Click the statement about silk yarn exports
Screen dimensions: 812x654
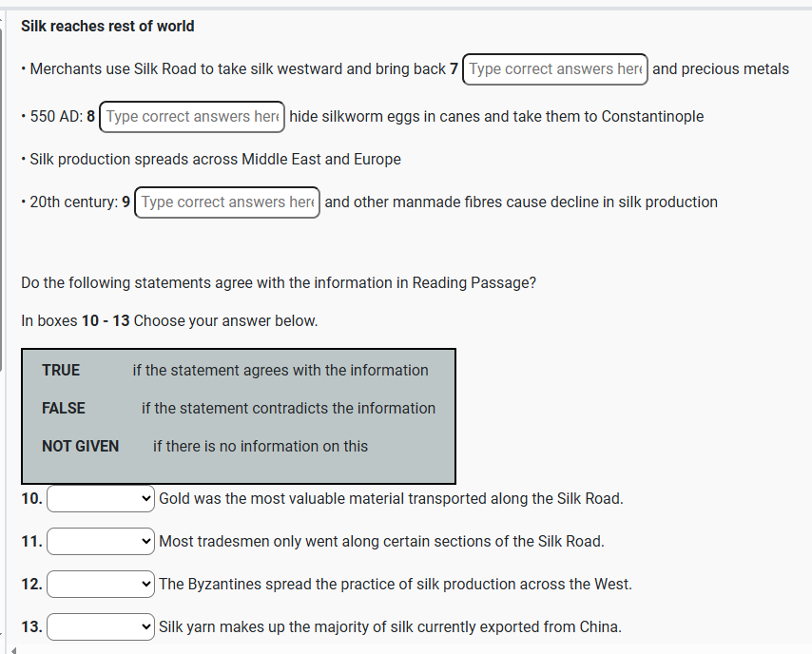[x=390, y=627]
